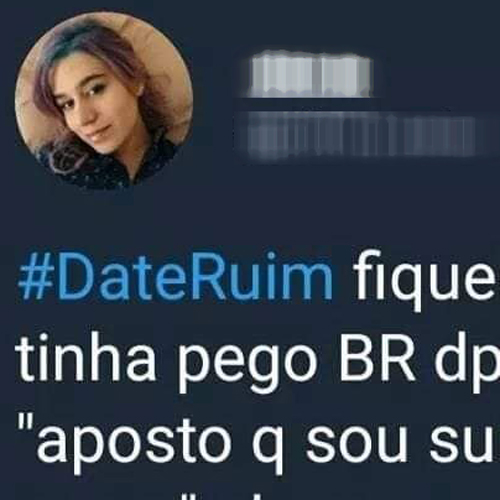
Task: Click the word "sou" in the quote
Action: 357,447
